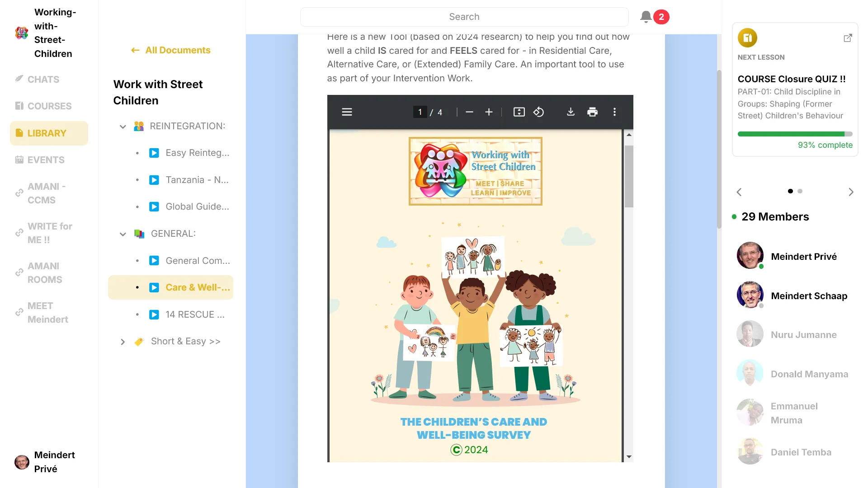The width and height of the screenshot is (868, 488).
Task: Open PDF more actions menu
Action: tap(614, 112)
